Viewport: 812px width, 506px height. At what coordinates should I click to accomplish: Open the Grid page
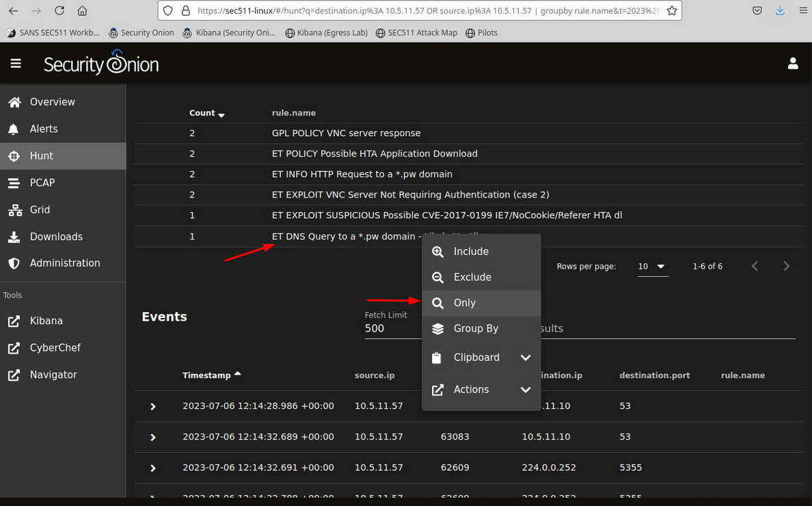40,210
